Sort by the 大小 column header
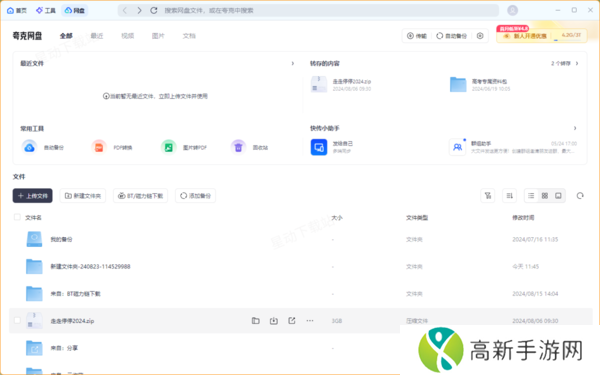 [x=337, y=217]
